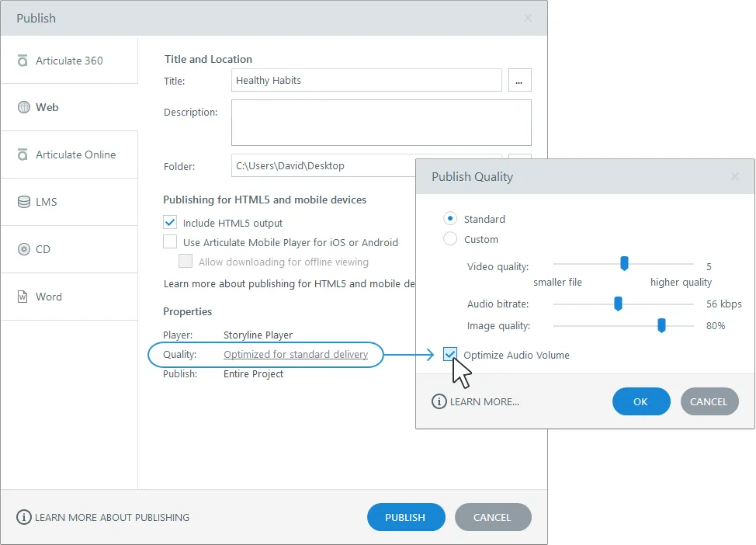Open the Articulate Online tab
Screen dimensions: 756x545
69,154
